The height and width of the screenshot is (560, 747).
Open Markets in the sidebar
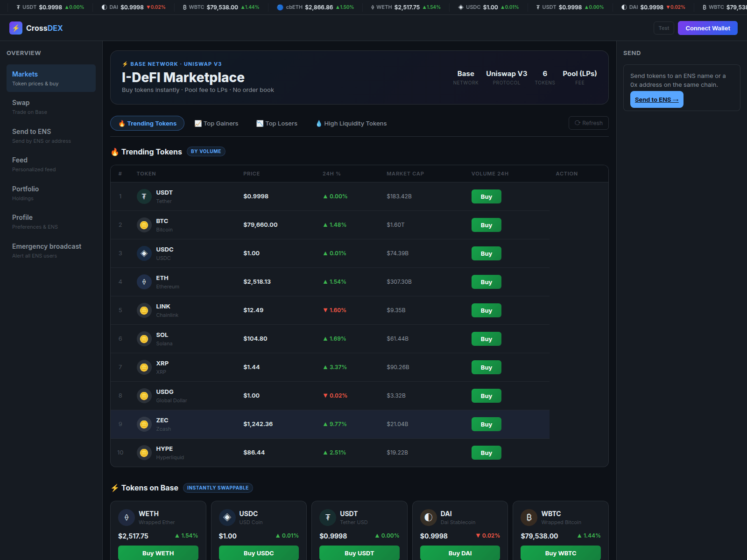coord(51,78)
